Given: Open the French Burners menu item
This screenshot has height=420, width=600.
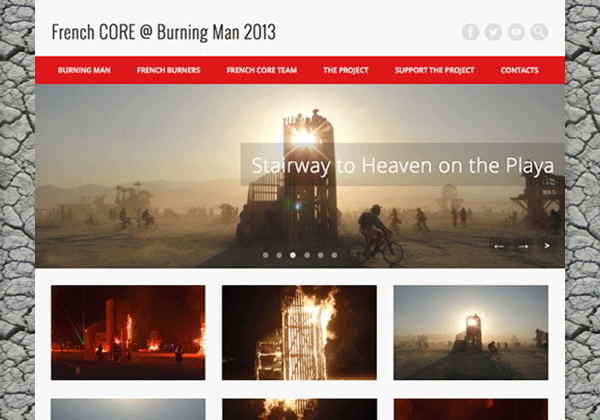Looking at the screenshot, I should pos(168,70).
